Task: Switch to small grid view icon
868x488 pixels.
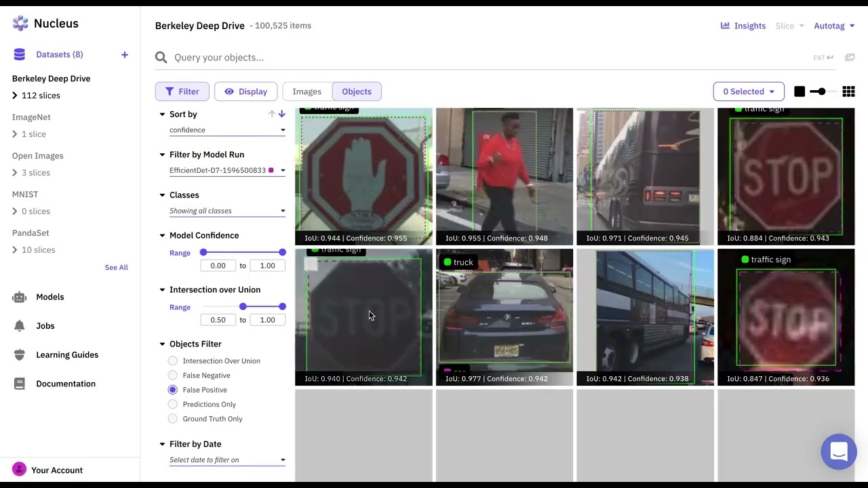Action: coord(848,91)
